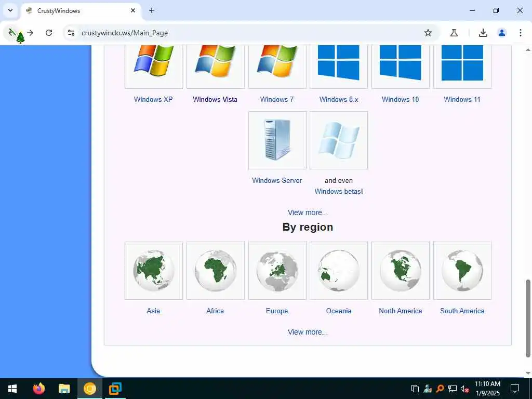This screenshot has width=532, height=399.
Task: Follow the Windows Vista text link
Action: tap(215, 99)
